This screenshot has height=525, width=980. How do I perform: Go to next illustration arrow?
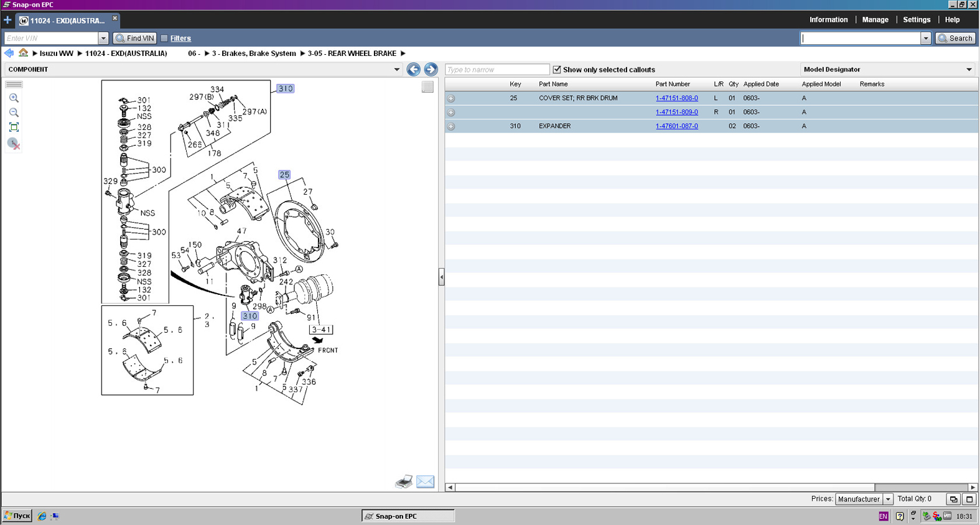click(431, 70)
